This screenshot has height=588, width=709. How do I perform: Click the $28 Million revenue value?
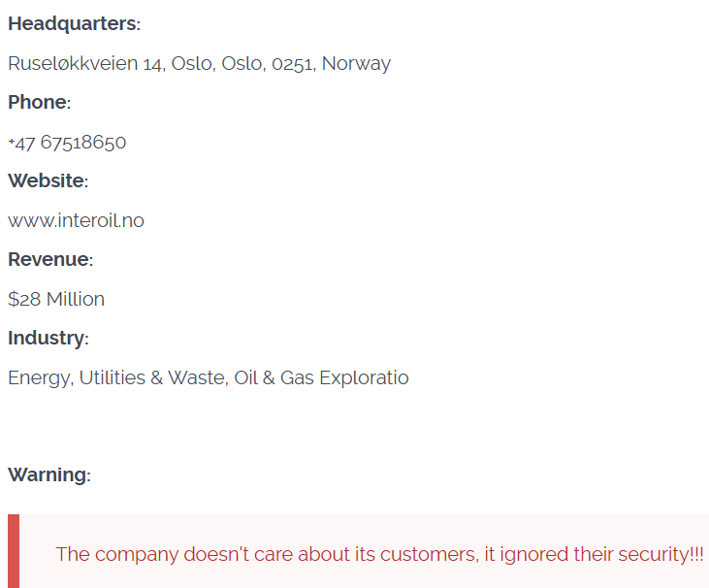coord(56,299)
